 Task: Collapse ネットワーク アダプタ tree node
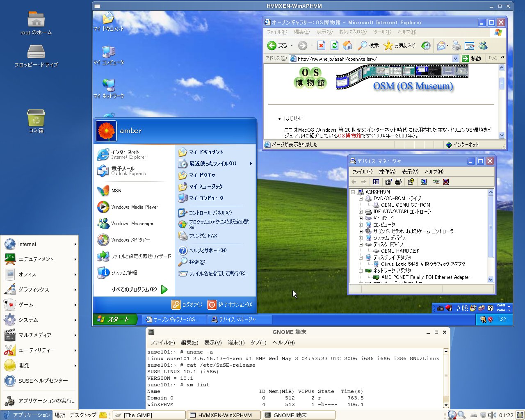coord(361,271)
